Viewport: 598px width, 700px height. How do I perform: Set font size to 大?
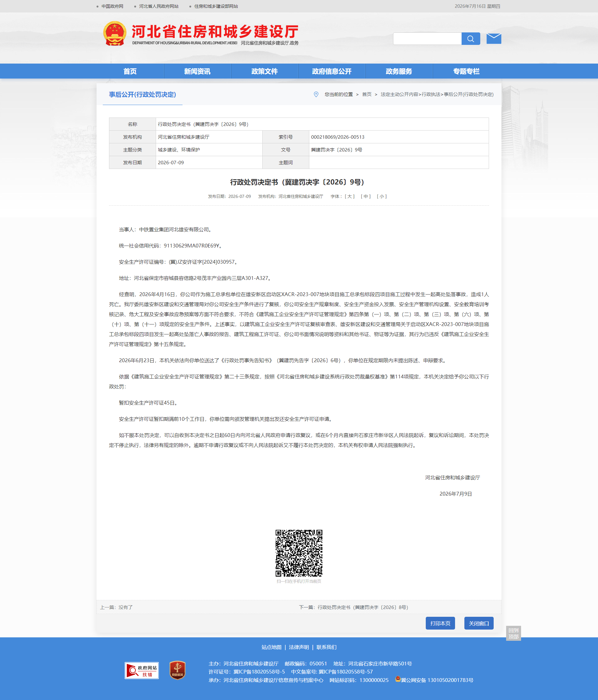tap(349, 196)
